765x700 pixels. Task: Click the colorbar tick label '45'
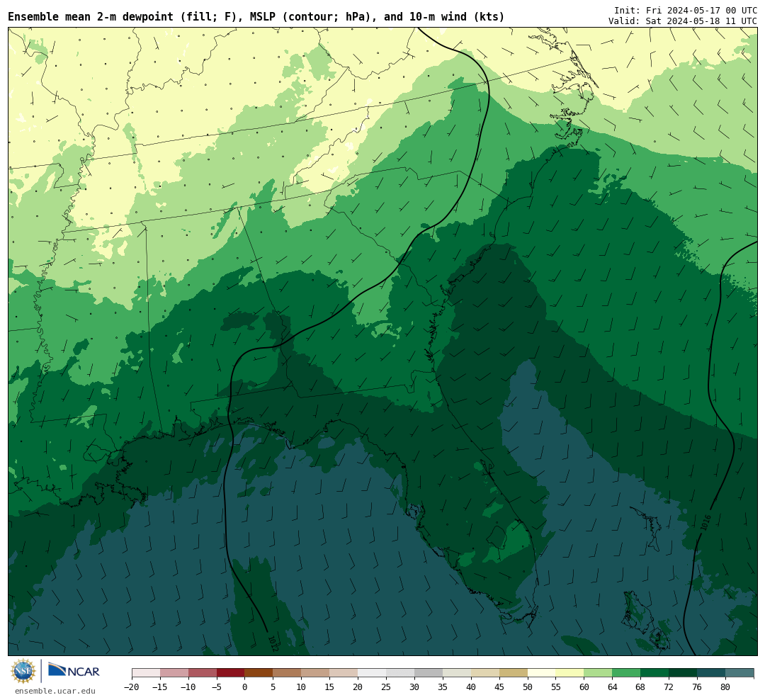[x=499, y=687]
